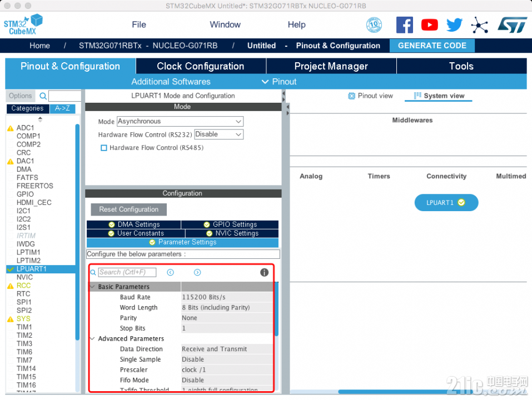Open the YouTube icon link
The height and width of the screenshot is (400, 532).
click(x=429, y=25)
